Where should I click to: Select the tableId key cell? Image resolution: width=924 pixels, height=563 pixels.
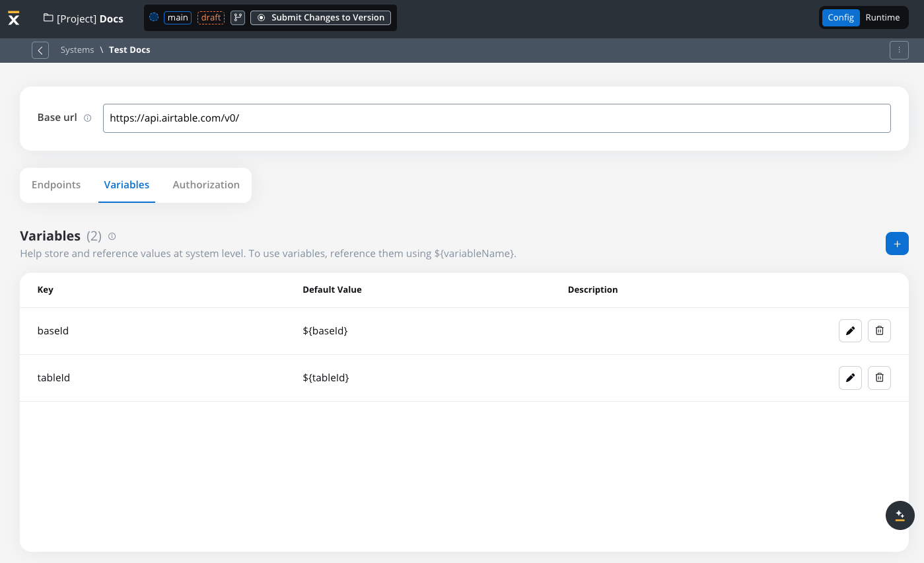(x=53, y=378)
